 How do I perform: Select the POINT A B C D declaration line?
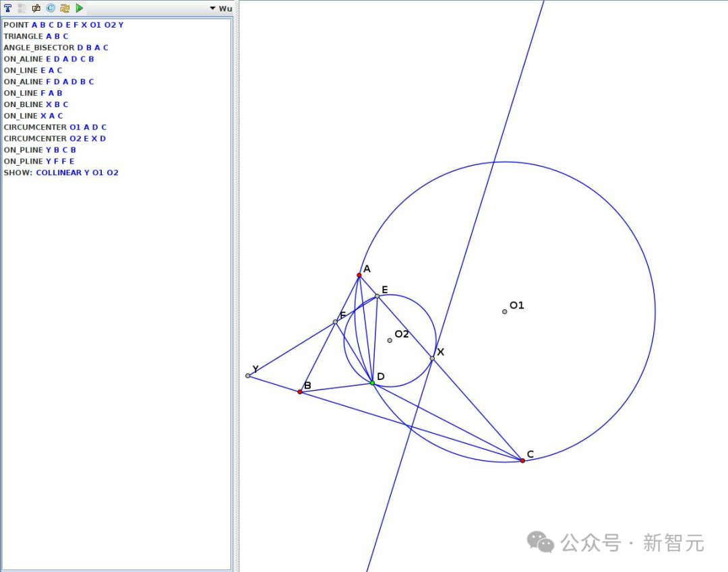tap(63, 24)
